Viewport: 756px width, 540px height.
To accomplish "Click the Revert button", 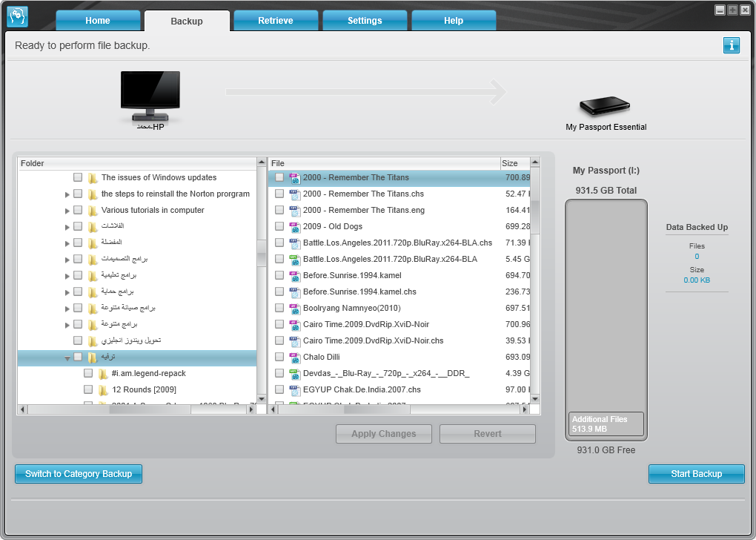I will (488, 434).
